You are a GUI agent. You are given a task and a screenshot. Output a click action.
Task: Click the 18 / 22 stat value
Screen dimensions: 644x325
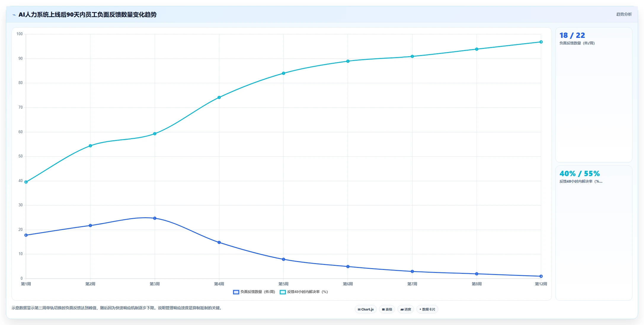pyautogui.click(x=572, y=36)
